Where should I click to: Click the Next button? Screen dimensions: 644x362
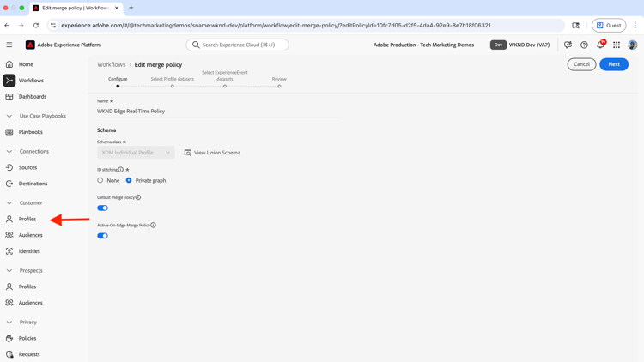point(614,64)
